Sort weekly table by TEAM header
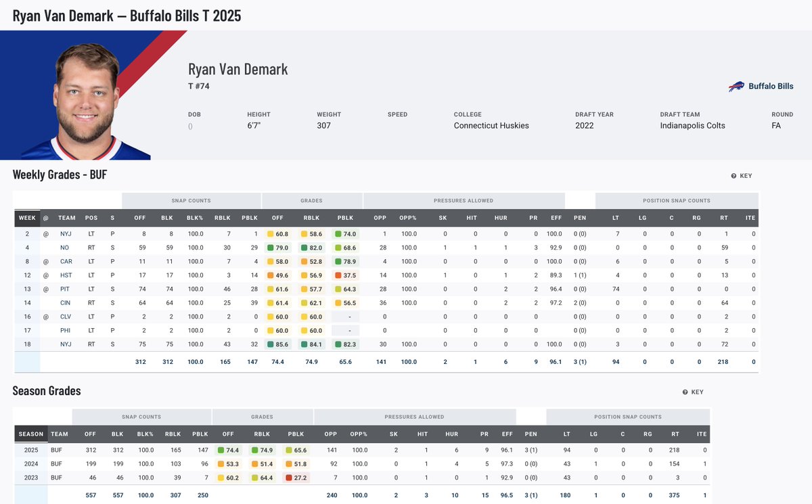This screenshot has width=812, height=504. (66, 218)
